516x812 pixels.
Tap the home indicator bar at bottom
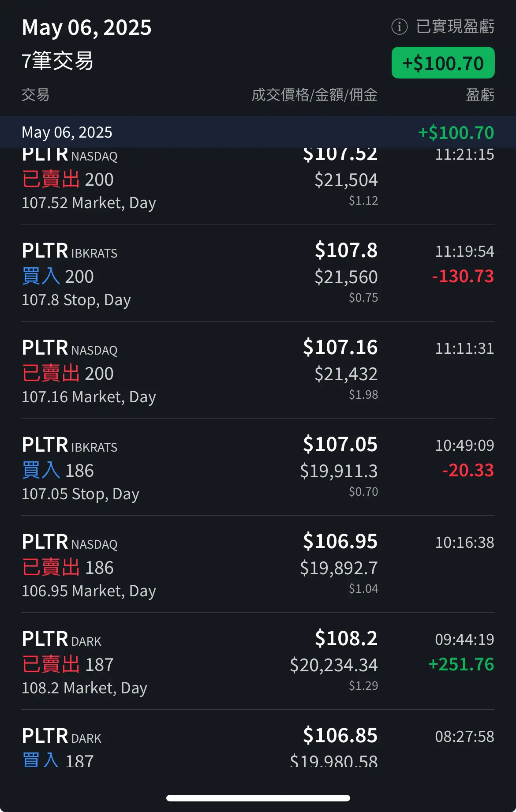click(x=258, y=798)
